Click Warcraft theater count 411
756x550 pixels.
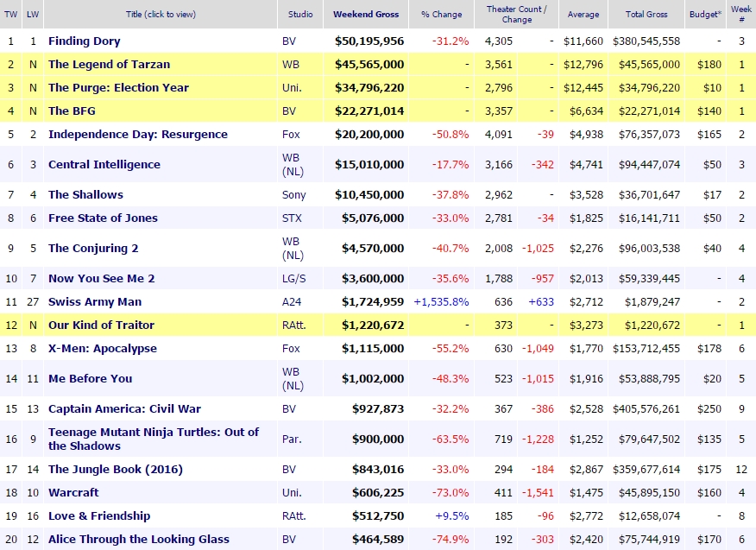pos(503,492)
